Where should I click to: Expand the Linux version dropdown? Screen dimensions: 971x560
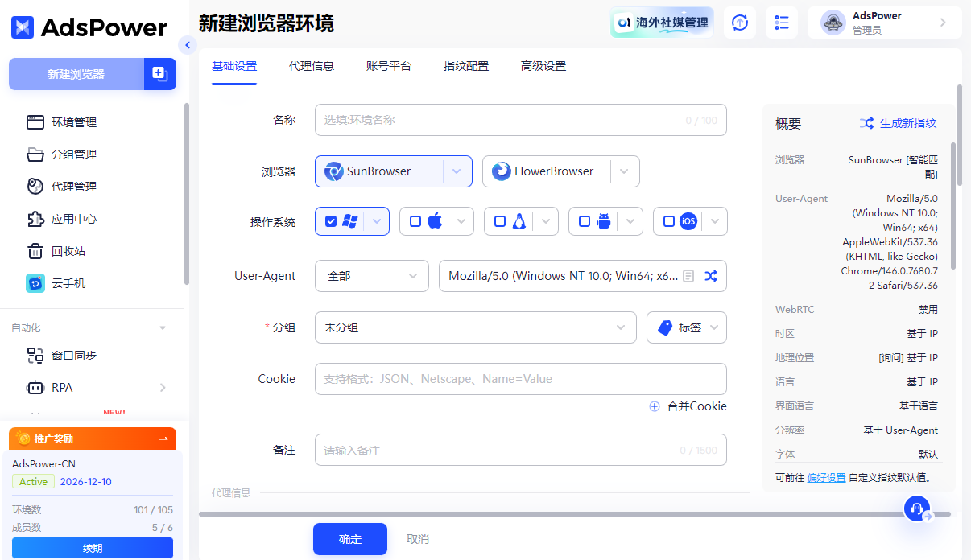[546, 221]
